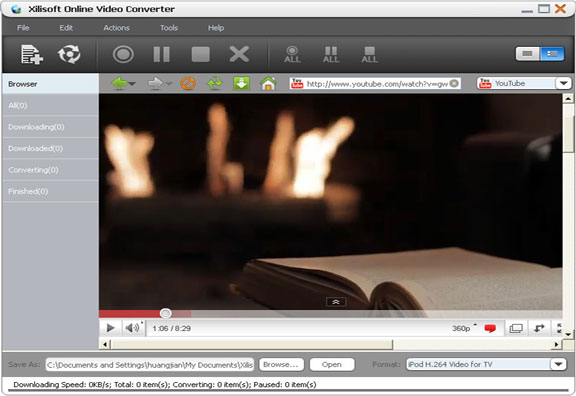The image size is (576, 396).
Task: Click the horizontal scrollbar right arrow
Action: 557,345
